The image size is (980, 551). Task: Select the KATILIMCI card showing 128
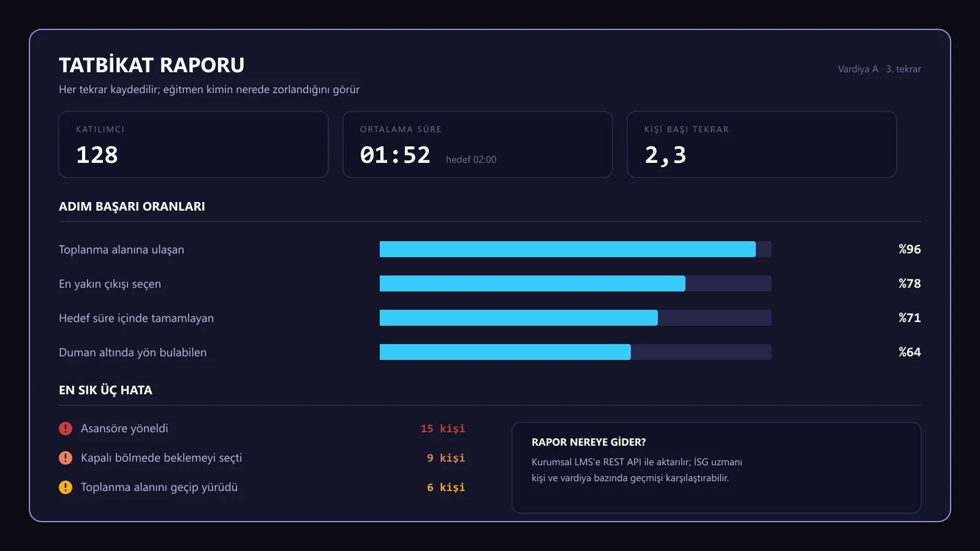[194, 144]
